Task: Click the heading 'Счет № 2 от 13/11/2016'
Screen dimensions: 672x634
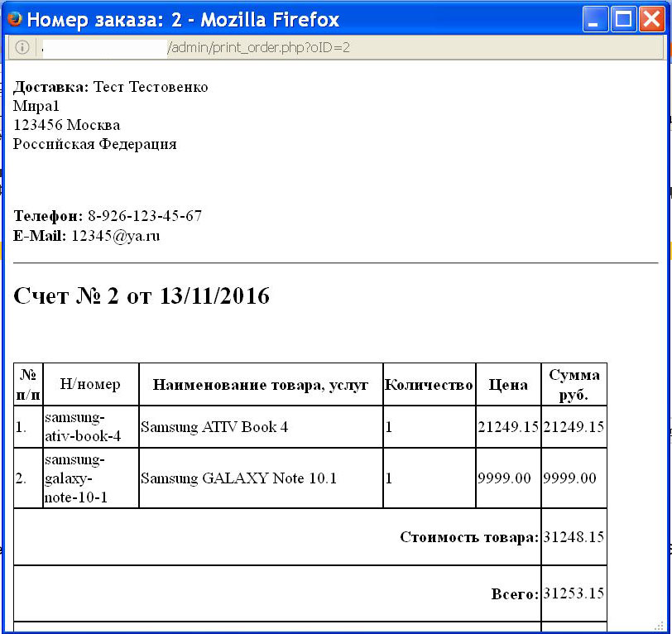Action: coord(142,295)
